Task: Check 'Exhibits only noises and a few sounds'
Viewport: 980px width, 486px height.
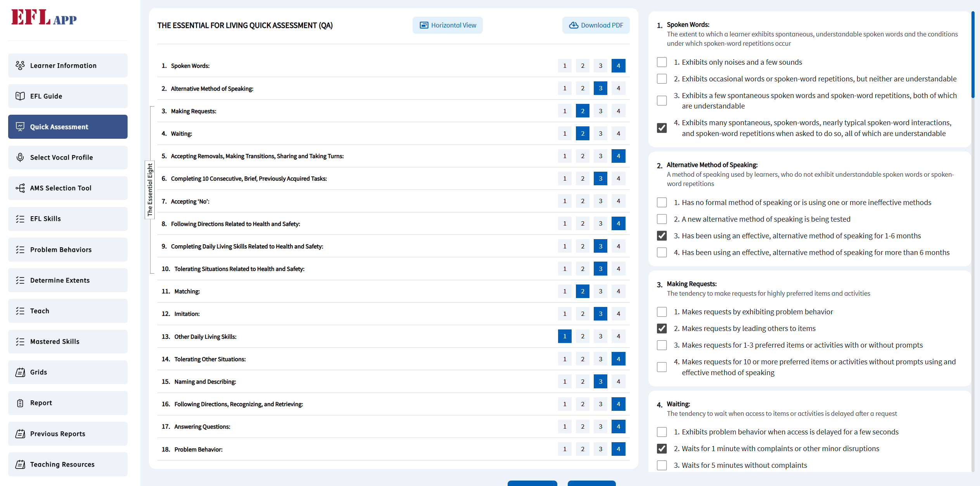Action: (662, 62)
